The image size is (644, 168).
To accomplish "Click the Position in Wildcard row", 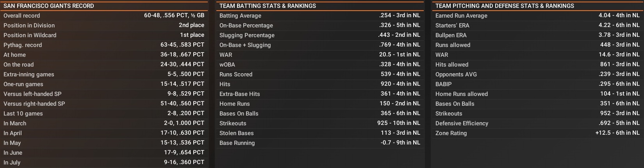I will click(x=103, y=35).
